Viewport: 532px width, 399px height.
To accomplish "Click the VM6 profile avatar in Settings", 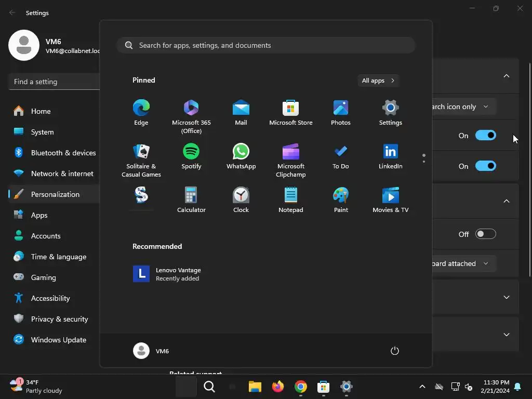I will point(24,45).
